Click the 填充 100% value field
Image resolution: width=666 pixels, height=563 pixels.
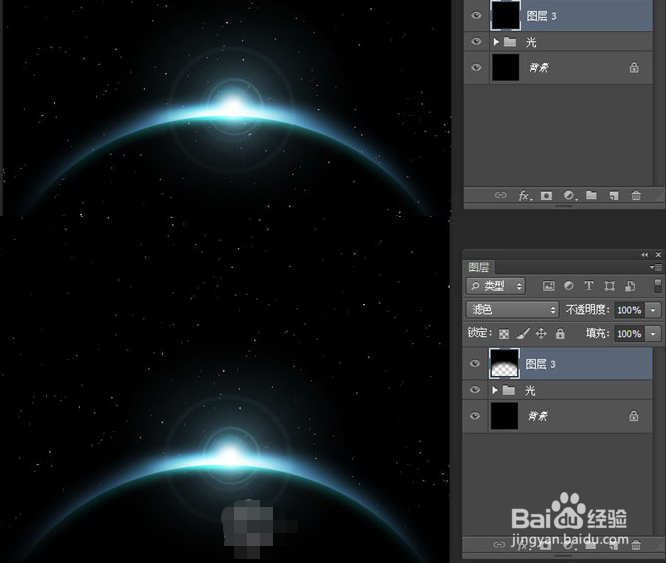tap(629, 334)
